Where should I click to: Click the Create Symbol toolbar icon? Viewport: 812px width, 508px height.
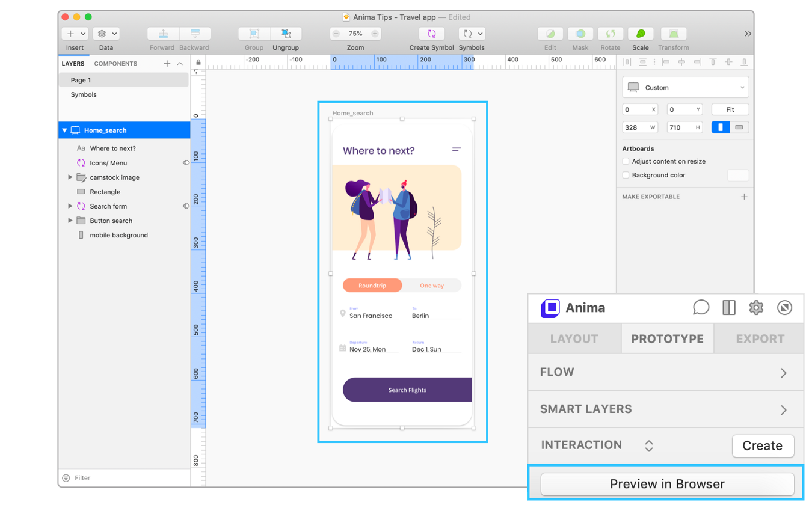(x=431, y=34)
